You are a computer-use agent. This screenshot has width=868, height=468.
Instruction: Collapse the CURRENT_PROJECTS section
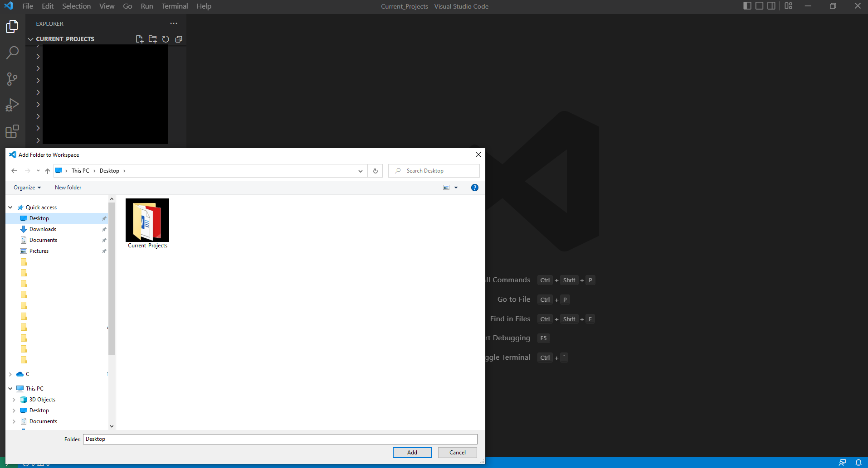click(x=31, y=39)
